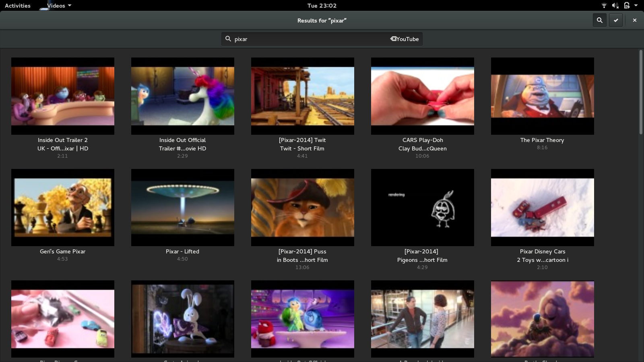Click the selection mode checkmark button

[x=616, y=20]
